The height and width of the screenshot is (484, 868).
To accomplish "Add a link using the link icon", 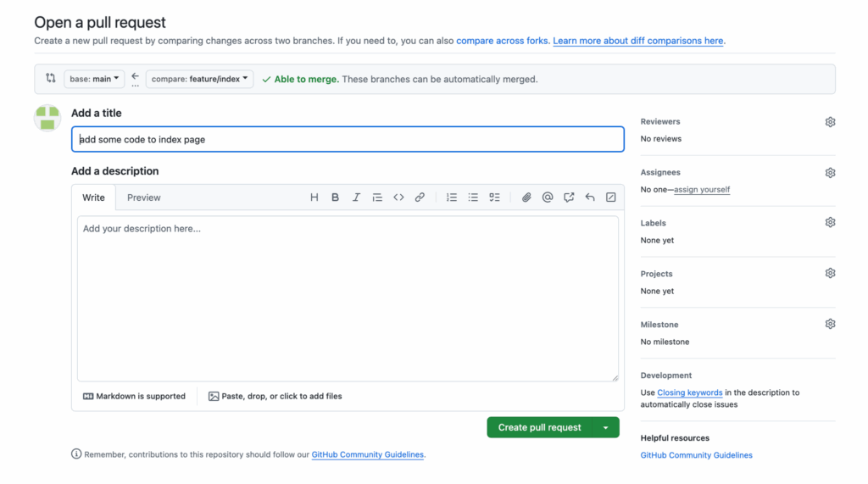I will coord(420,197).
